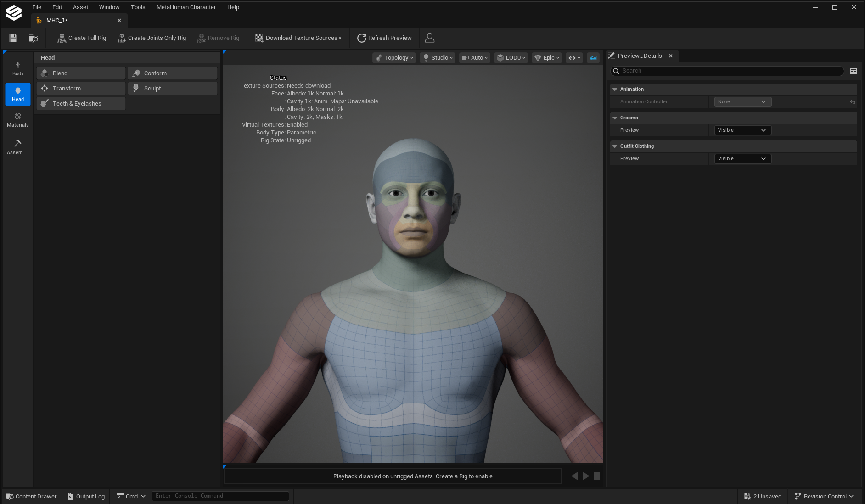This screenshot has height=504, width=865.
Task: Open Outfit Clothing Preview Visible dropdown
Action: (x=742, y=159)
